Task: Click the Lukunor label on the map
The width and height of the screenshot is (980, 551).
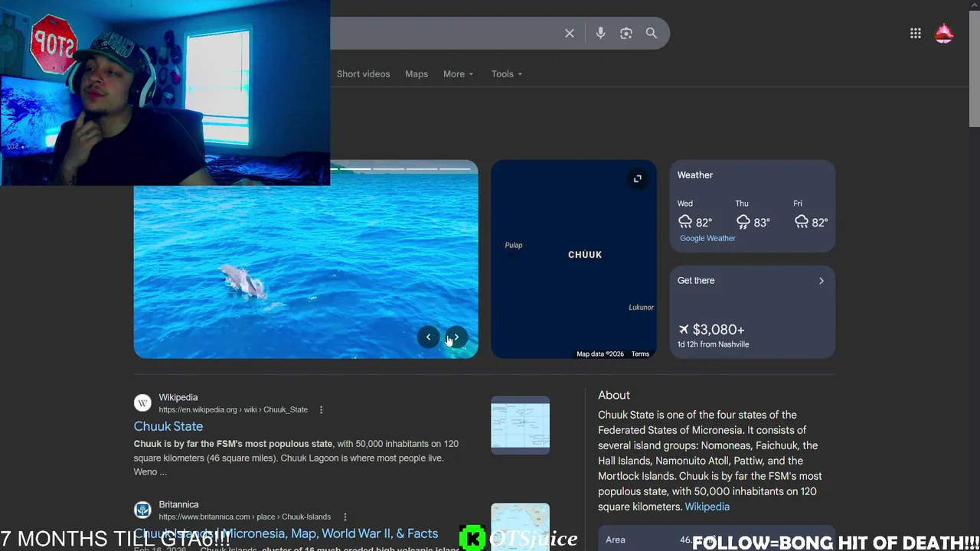Action: point(642,308)
